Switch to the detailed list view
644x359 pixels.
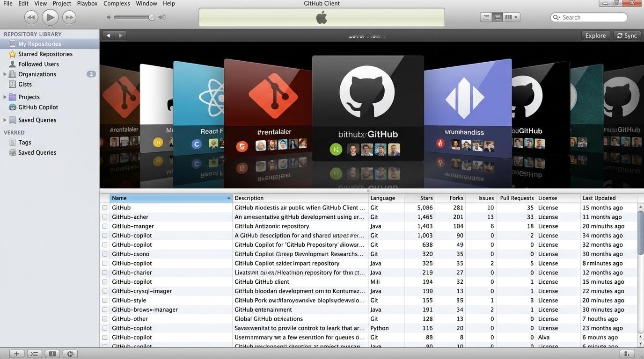[x=498, y=17]
